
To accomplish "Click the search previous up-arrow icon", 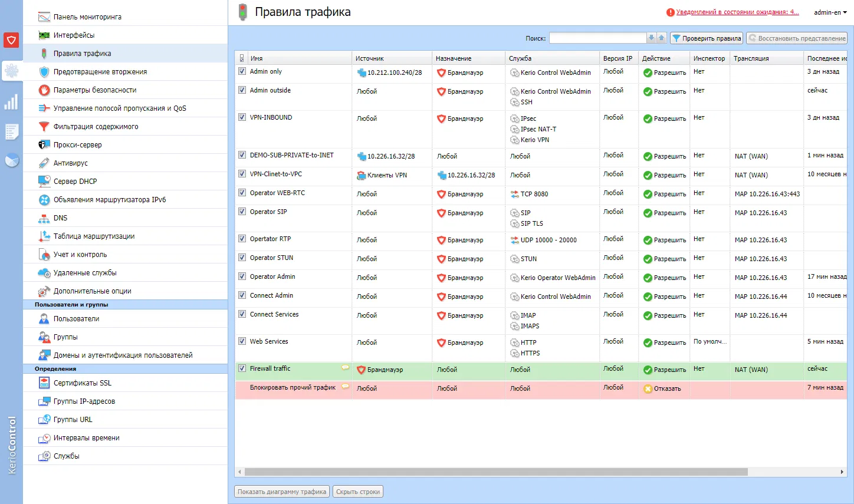I will 661,38.
